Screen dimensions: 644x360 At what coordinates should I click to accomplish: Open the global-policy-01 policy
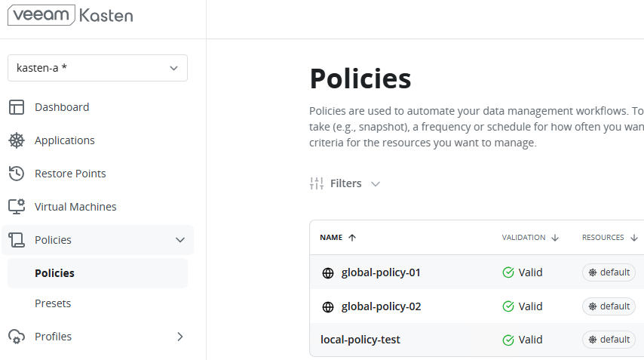pos(381,272)
